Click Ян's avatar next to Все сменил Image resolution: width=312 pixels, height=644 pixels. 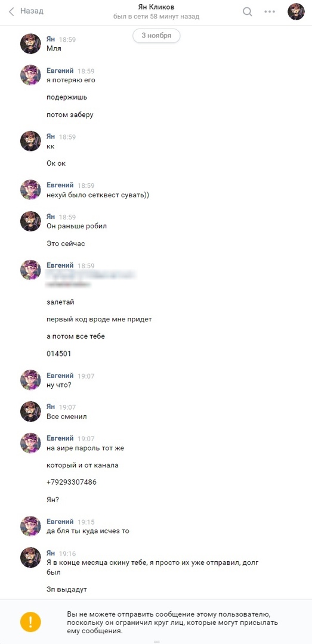(30, 411)
